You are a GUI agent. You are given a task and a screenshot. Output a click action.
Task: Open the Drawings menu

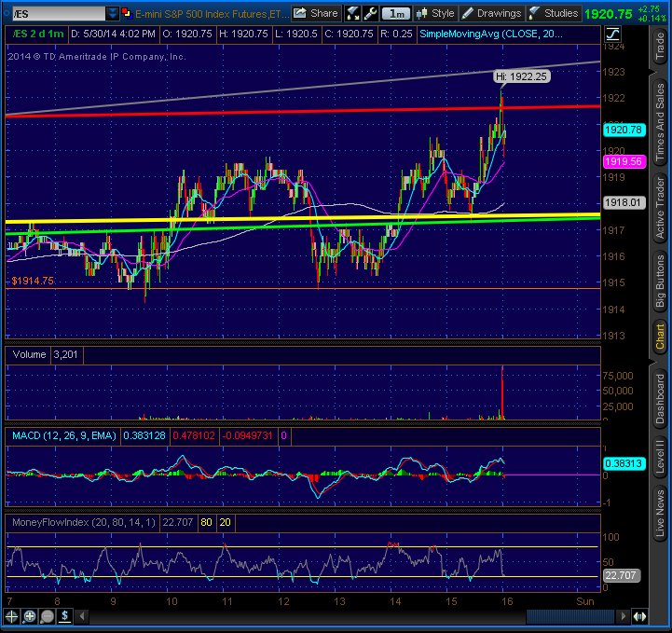pos(491,14)
